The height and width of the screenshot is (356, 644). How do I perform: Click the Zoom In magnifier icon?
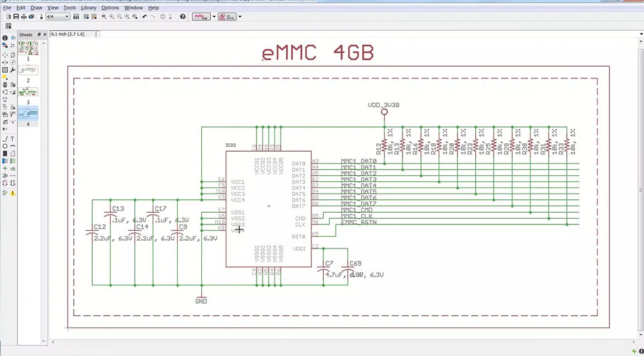pos(112,17)
